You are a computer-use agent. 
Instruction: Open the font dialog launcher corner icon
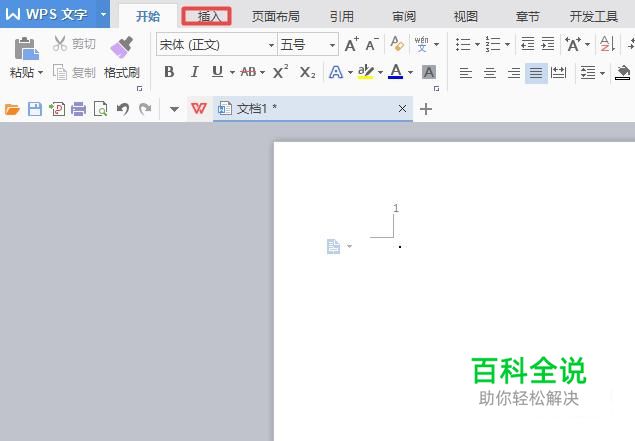(436, 88)
